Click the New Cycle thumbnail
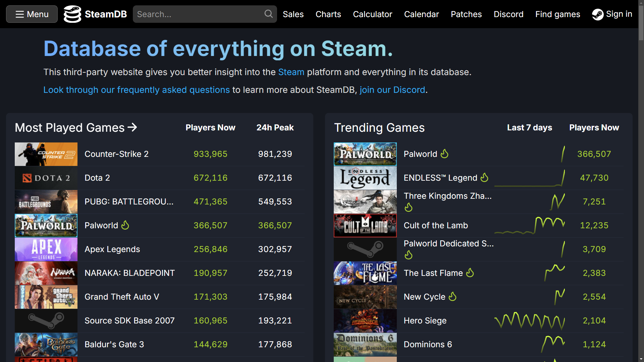The height and width of the screenshot is (362, 644). click(365, 297)
